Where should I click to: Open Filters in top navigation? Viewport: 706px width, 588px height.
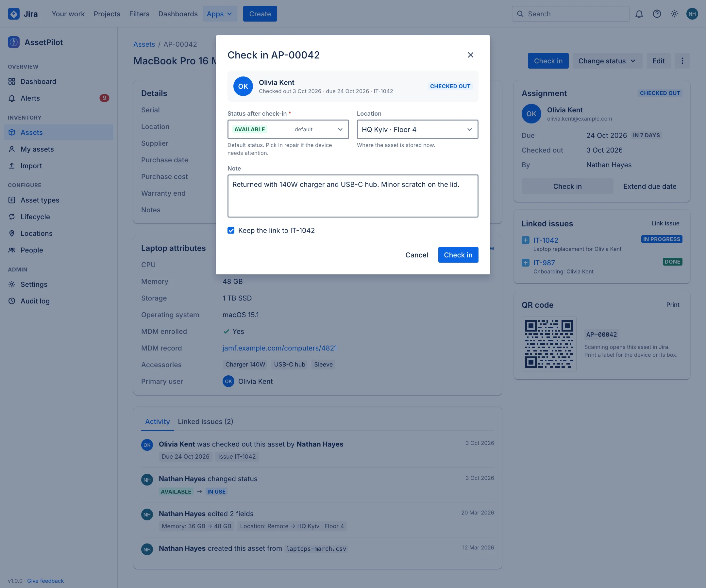139,14
